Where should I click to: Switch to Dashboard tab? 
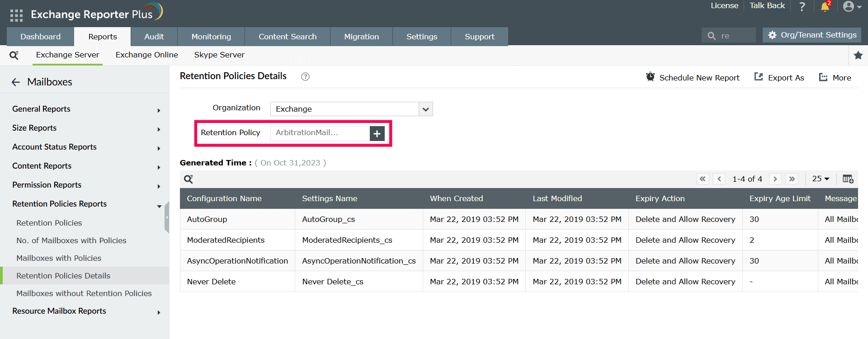[41, 37]
